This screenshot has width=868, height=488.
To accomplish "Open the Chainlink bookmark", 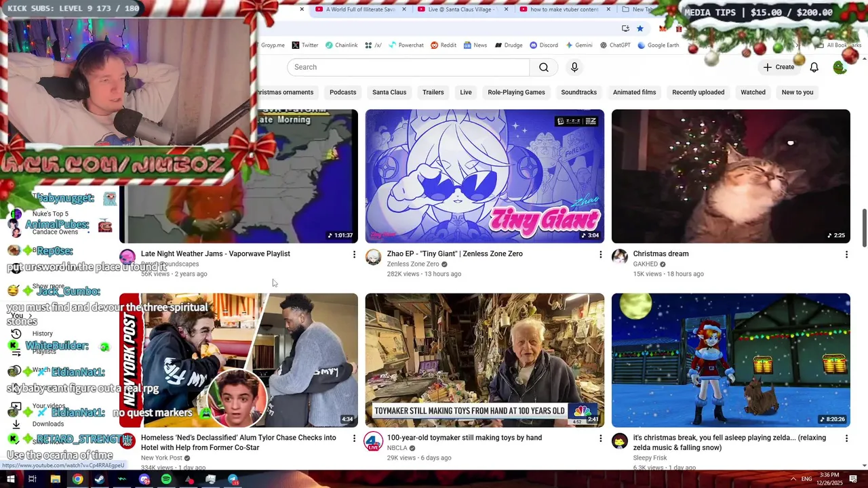I will [341, 45].
